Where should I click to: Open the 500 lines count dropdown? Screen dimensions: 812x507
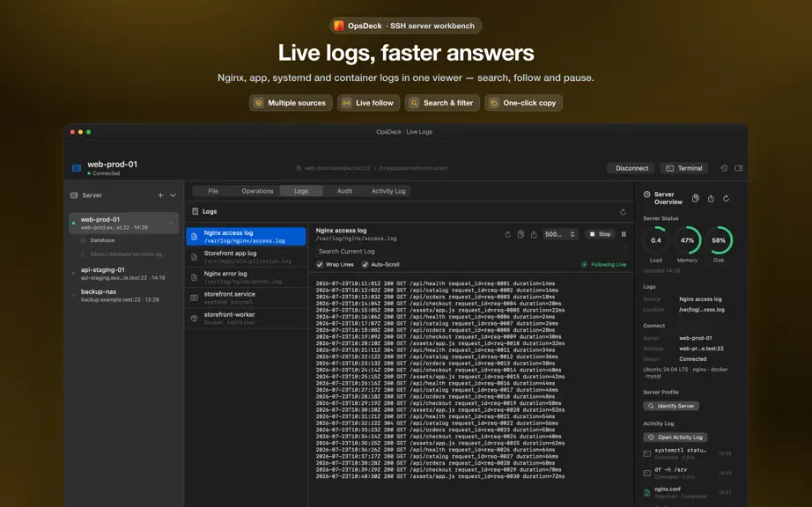(560, 234)
